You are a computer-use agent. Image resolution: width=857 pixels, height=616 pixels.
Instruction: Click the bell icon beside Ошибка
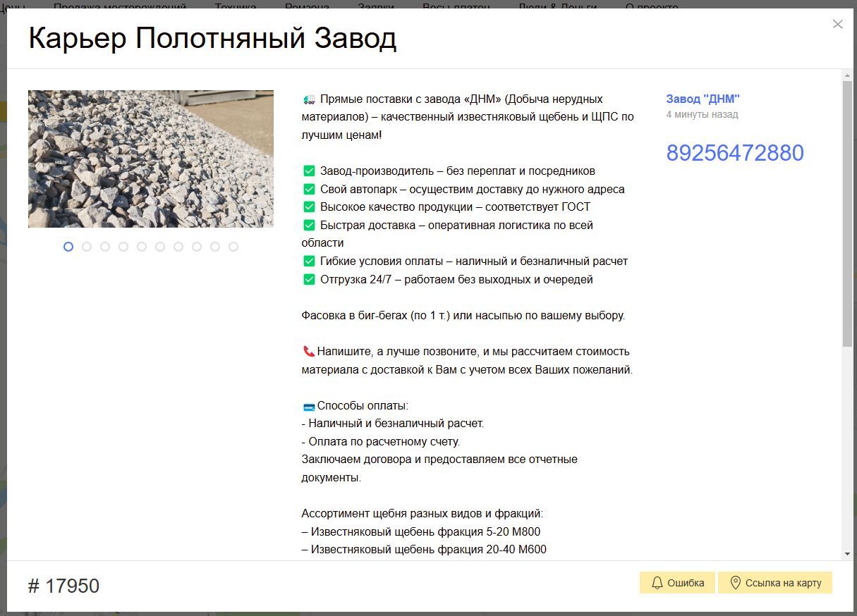tap(657, 583)
